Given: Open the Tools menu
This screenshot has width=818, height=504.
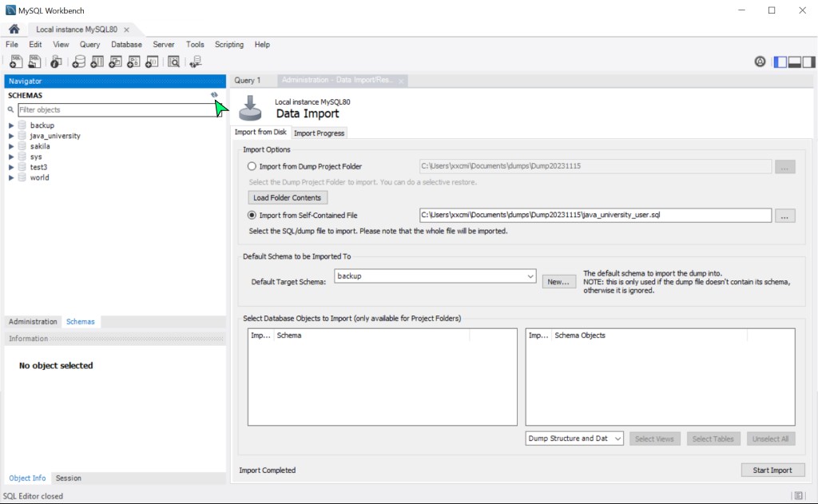Looking at the screenshot, I should pyautogui.click(x=195, y=45).
